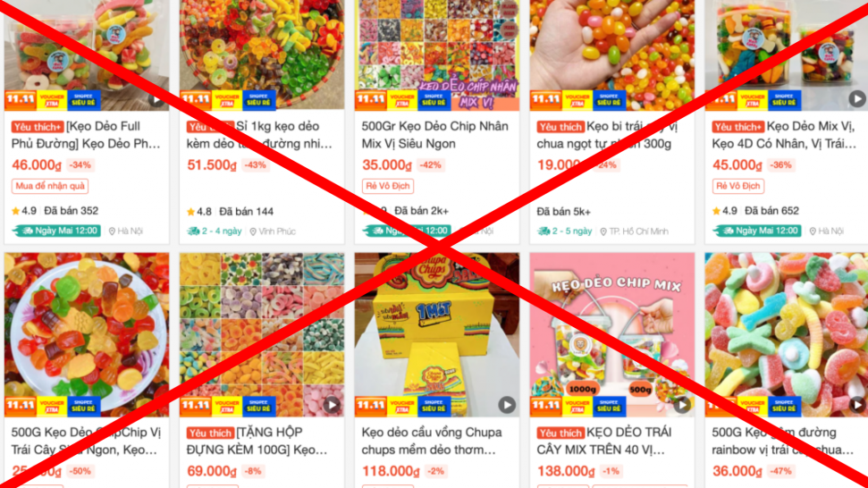The height and width of the screenshot is (488, 868).
Task: Open Kẹo dẻo cầu vồng Chupa chups listing
Action: pyautogui.click(x=432, y=441)
